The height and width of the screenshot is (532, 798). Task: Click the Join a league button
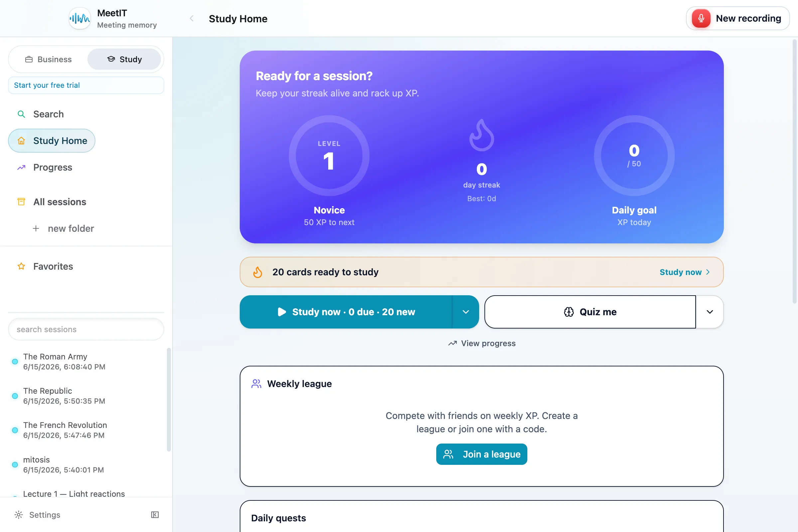[481, 454]
